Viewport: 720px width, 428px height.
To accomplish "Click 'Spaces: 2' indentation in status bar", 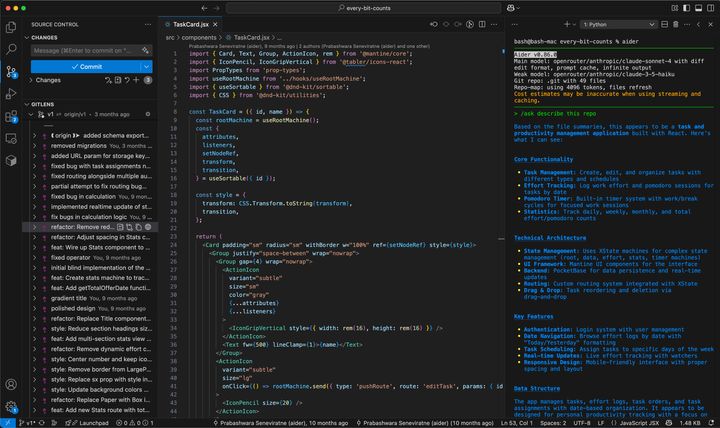I will click(553, 423).
